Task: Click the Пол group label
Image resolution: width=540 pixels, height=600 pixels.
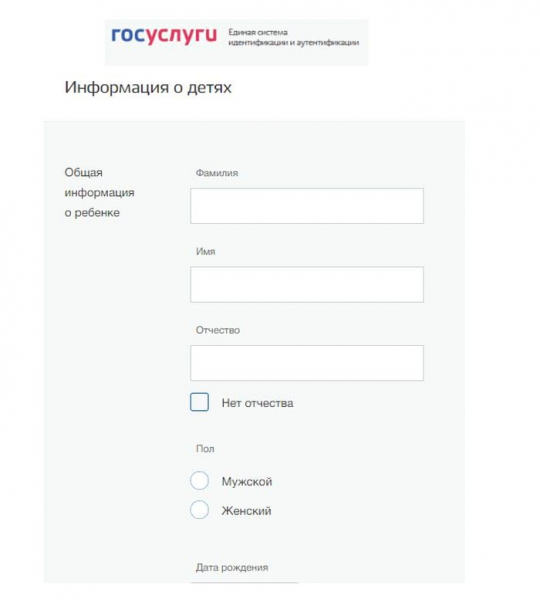Action: 205,448
